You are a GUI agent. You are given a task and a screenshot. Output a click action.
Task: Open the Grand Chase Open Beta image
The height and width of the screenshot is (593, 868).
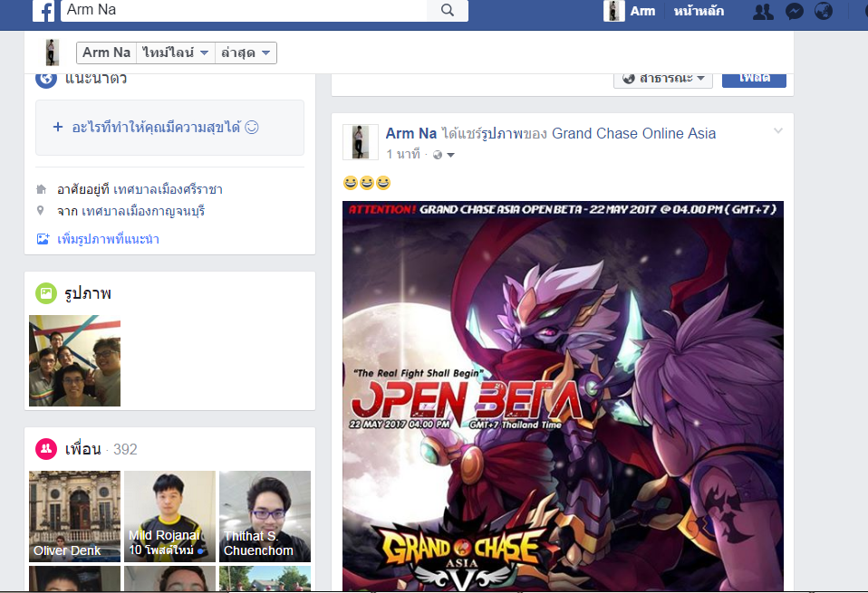563,396
